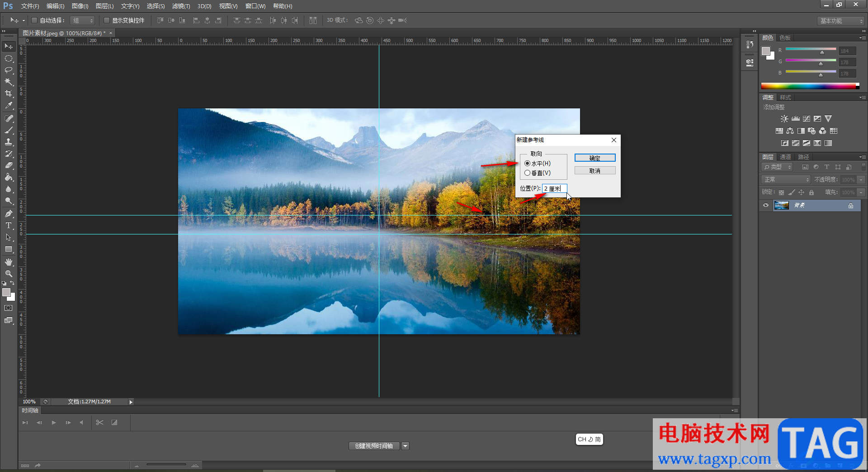The height and width of the screenshot is (472, 868).
Task: Open the timeline panel menu
Action: [735, 410]
